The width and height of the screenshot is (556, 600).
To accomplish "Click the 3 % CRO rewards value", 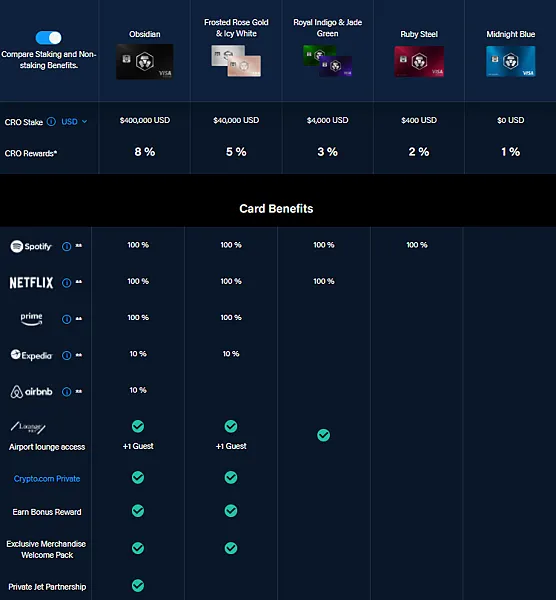I will coord(328,152).
